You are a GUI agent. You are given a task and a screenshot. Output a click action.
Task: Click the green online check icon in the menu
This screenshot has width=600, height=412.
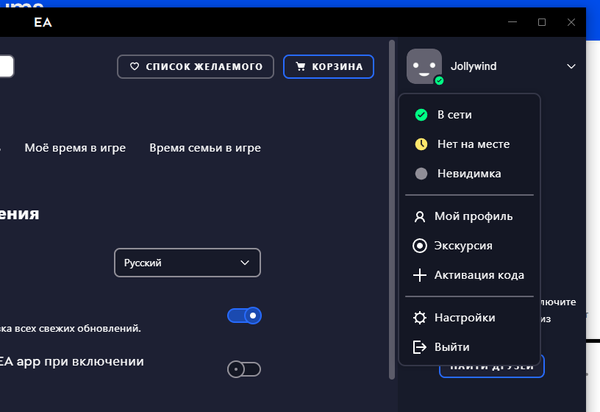coord(421,115)
